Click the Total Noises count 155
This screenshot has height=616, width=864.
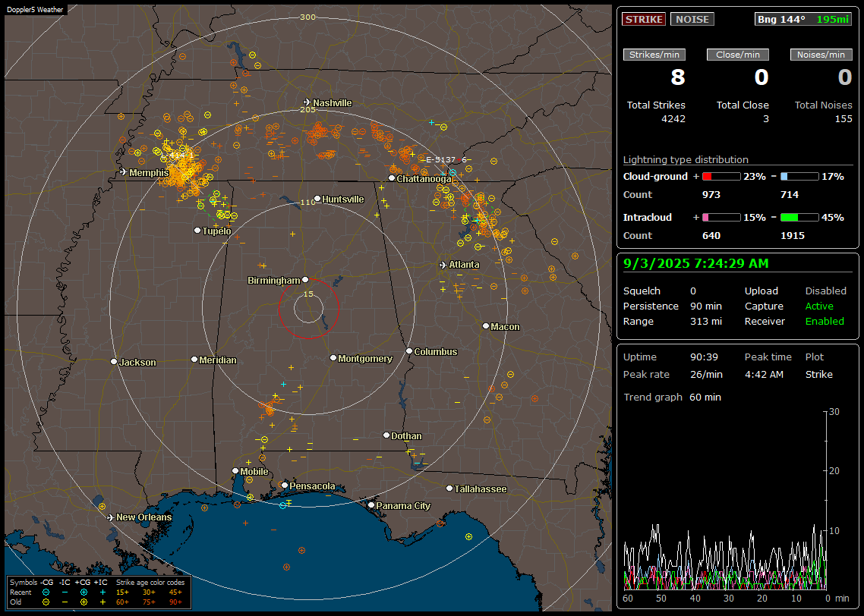click(843, 119)
